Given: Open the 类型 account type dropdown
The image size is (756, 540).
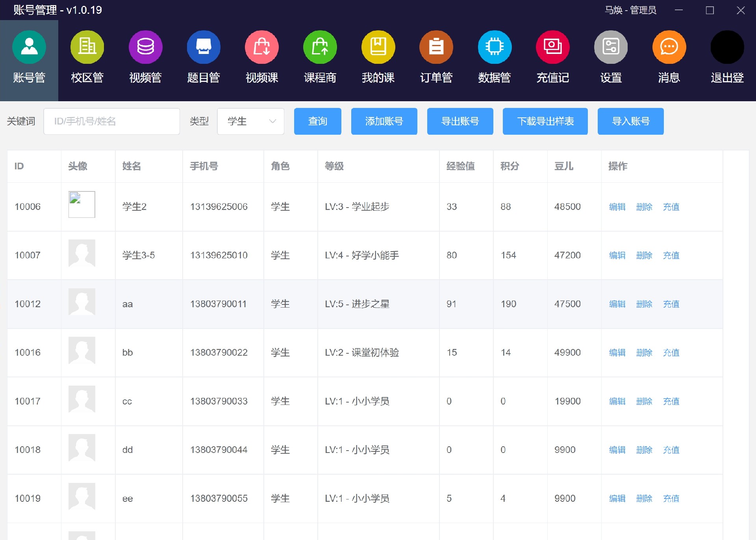Looking at the screenshot, I should click(250, 121).
